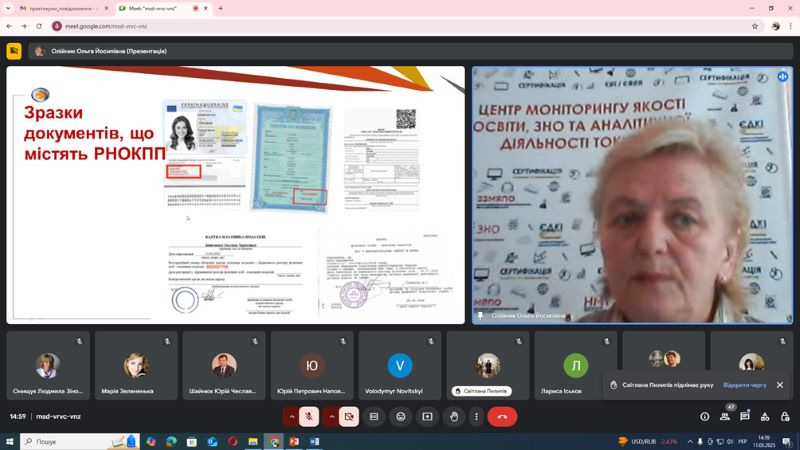Expand video settings chevron beside camera
The width and height of the screenshot is (800, 450).
(332, 417)
